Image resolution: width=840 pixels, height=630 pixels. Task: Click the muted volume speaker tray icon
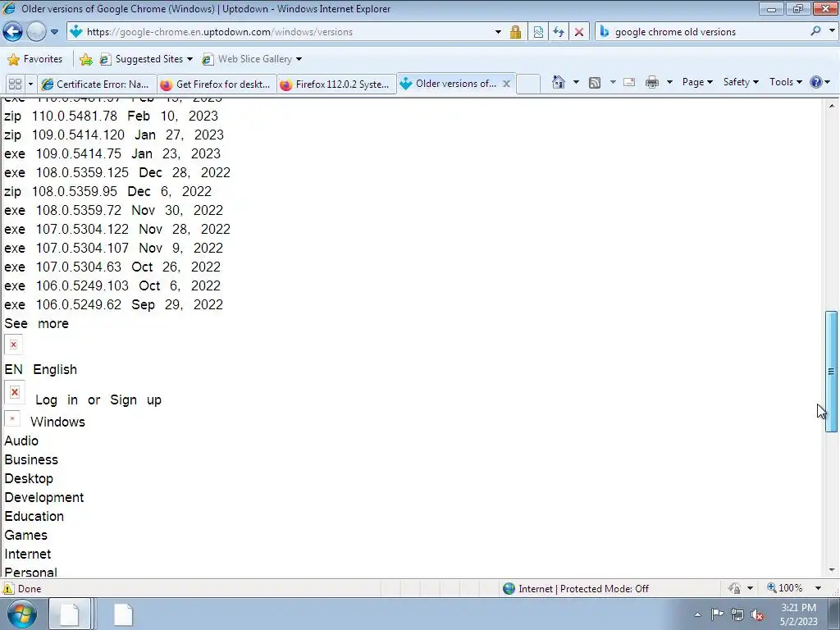(757, 615)
